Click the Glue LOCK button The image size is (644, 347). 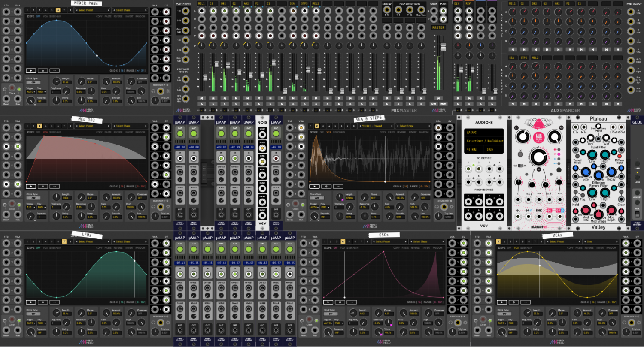637,177
